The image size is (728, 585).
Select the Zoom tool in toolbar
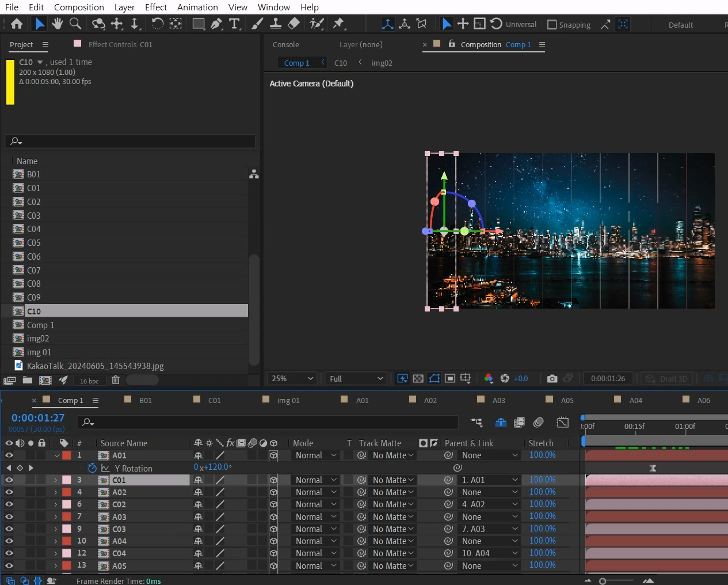(75, 24)
